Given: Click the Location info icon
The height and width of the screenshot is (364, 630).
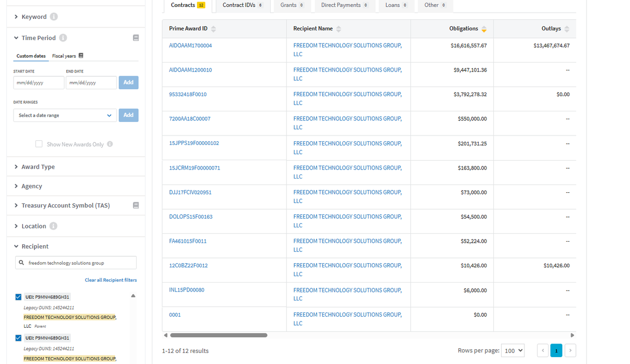Looking at the screenshot, I should (53, 226).
